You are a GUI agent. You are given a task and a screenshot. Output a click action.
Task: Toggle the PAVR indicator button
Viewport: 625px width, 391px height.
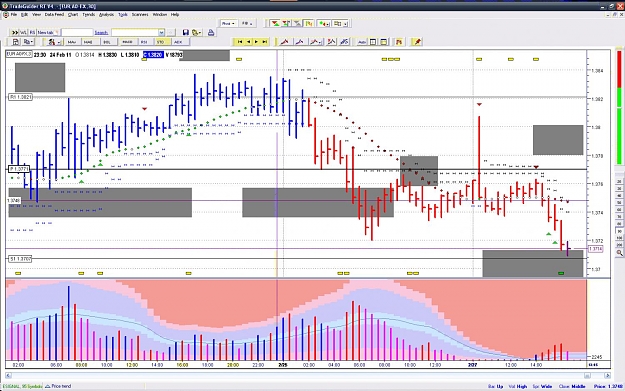[127, 42]
